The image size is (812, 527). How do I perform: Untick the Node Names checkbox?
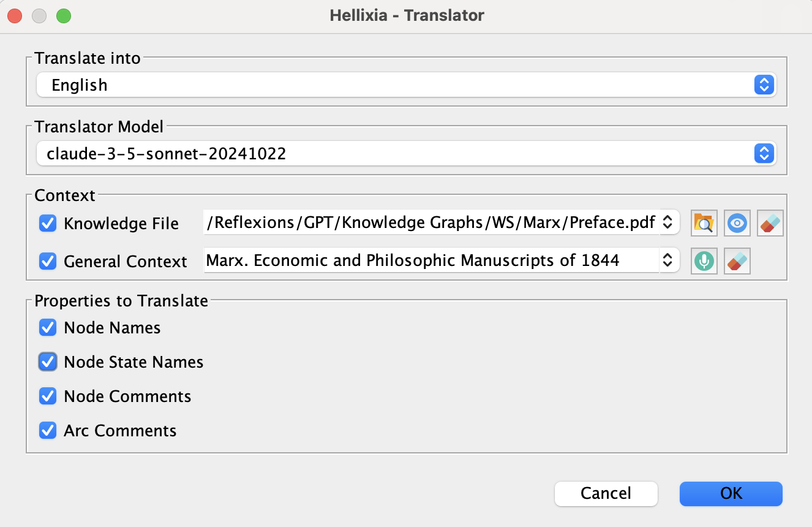(48, 328)
